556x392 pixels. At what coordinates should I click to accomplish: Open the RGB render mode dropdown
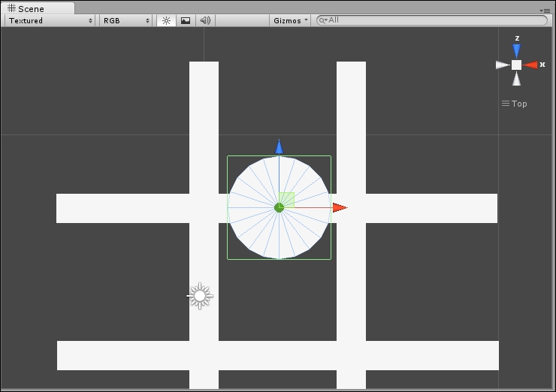125,20
